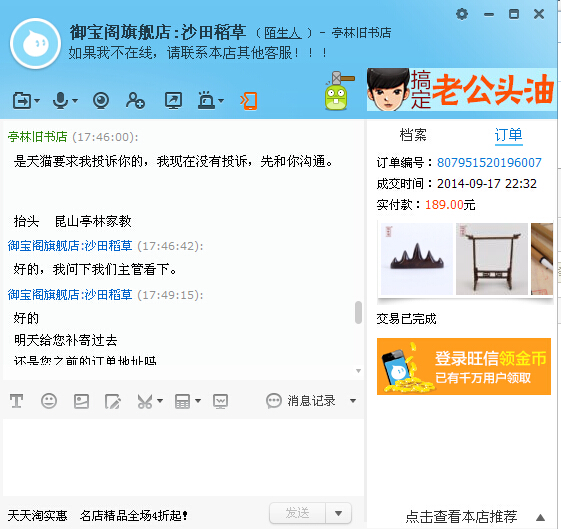561x529 pixels.
Task: Open the send button options dropdown
Action: point(338,513)
